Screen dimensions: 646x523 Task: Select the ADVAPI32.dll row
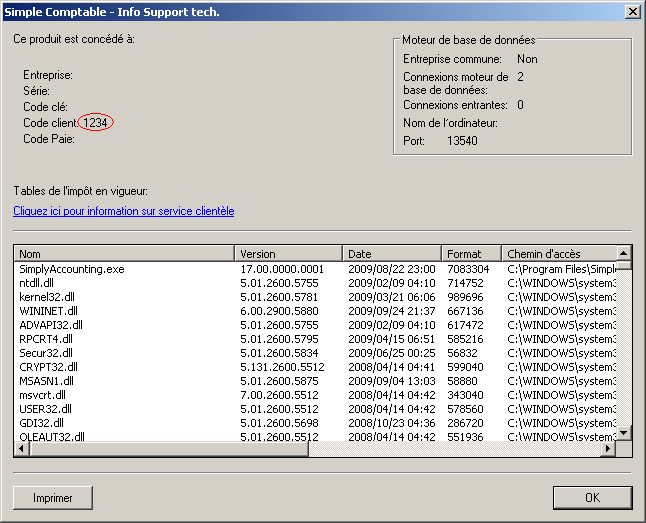tap(315, 325)
